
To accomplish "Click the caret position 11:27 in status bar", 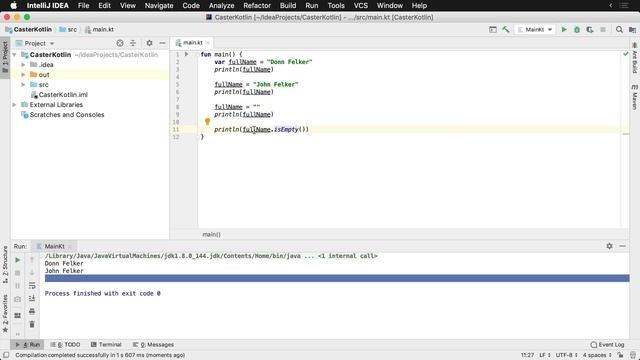I will (x=527, y=355).
